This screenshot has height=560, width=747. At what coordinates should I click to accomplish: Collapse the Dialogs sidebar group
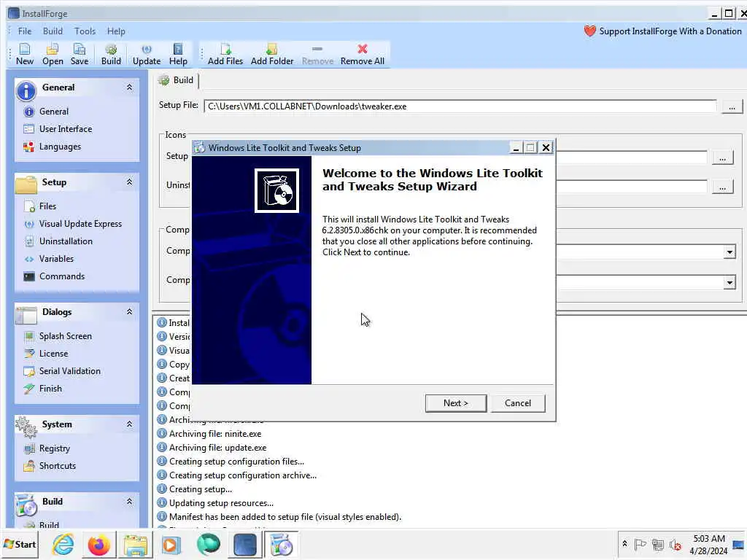[x=129, y=312]
